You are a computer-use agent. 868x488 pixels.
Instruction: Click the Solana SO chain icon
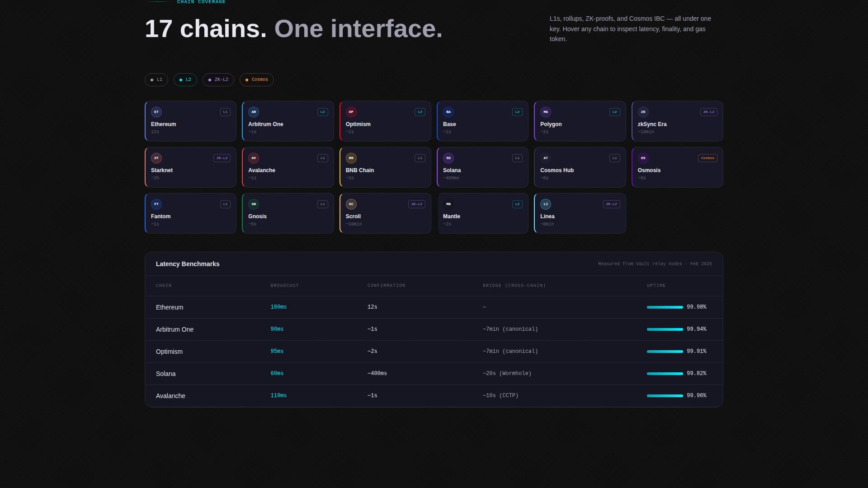[x=448, y=158]
